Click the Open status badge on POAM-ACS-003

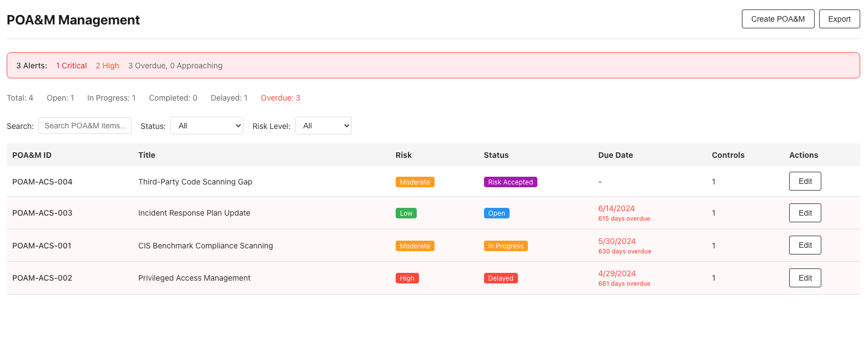[x=496, y=213]
